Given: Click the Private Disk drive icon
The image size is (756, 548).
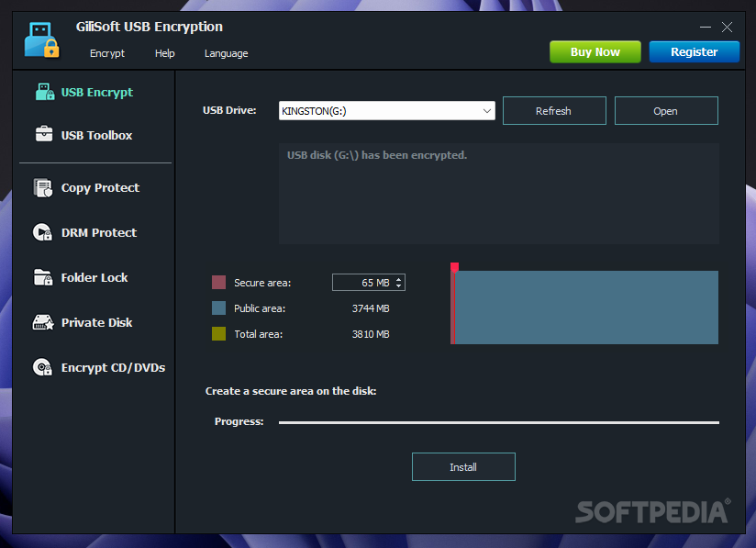Looking at the screenshot, I should pyautogui.click(x=43, y=322).
